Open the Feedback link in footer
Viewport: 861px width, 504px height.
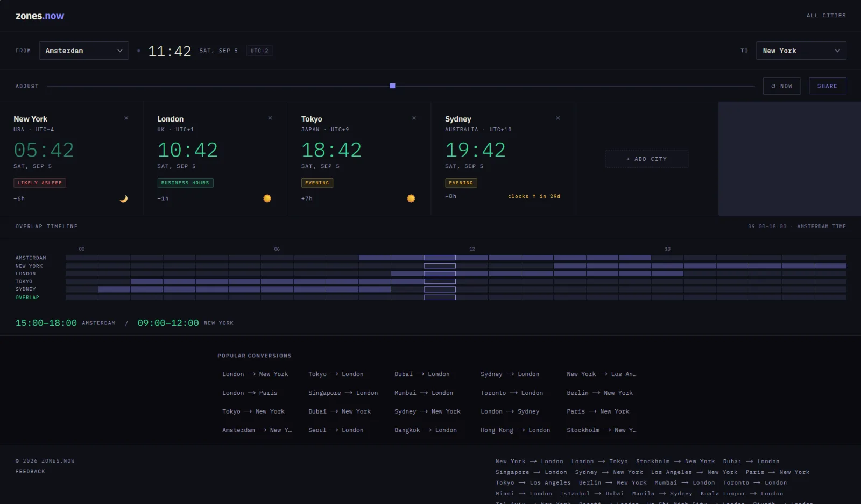(x=30, y=471)
